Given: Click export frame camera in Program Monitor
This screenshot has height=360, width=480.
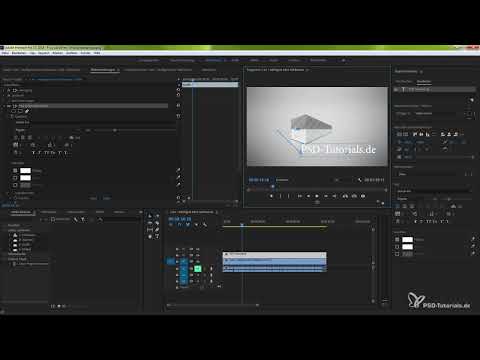Looking at the screenshot, I should click(x=363, y=196).
